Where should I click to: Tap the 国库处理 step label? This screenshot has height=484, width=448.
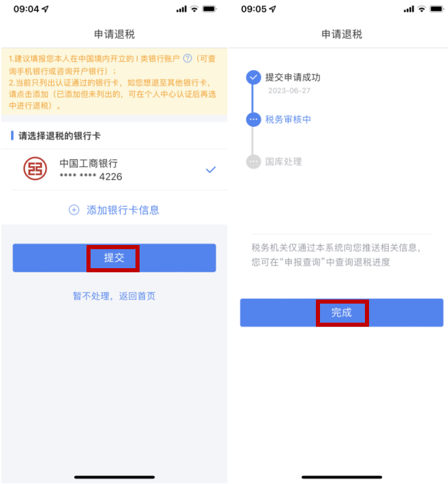(x=283, y=161)
